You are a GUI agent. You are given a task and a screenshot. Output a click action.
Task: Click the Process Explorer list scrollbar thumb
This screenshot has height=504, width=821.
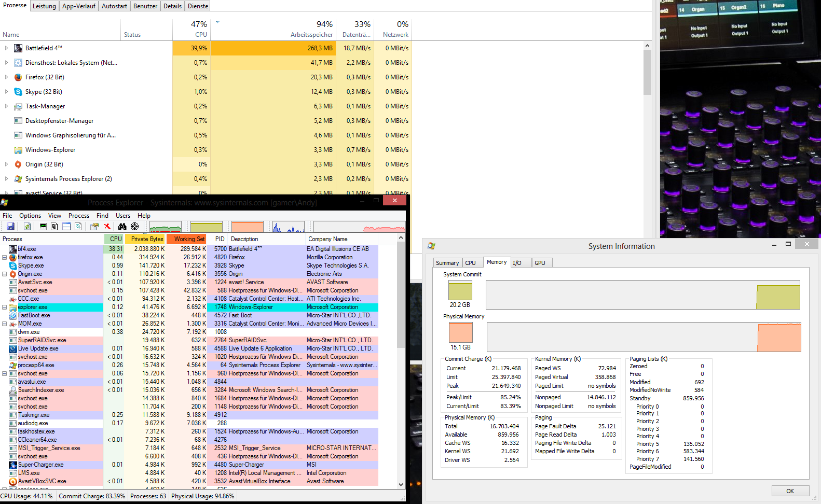(401, 296)
